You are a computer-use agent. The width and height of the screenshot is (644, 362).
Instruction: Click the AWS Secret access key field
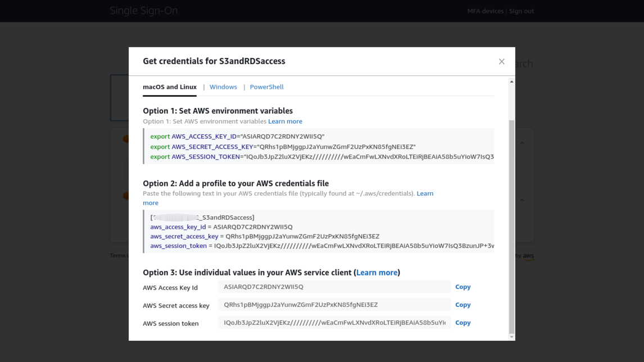tap(334, 305)
